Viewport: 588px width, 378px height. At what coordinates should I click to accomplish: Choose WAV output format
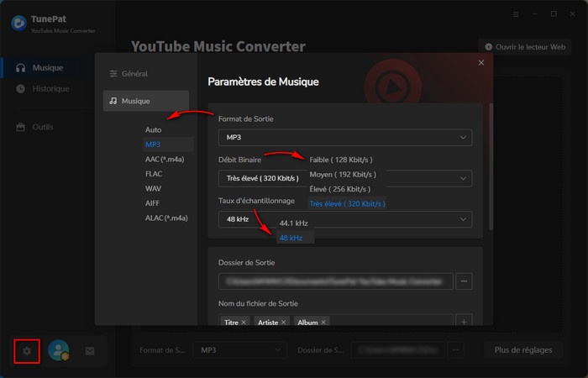pyautogui.click(x=153, y=189)
